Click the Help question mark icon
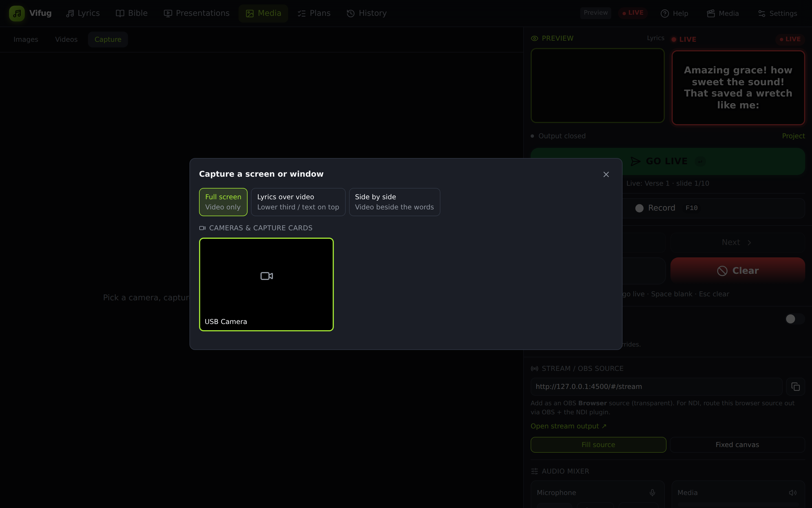The height and width of the screenshot is (508, 812). click(x=665, y=14)
